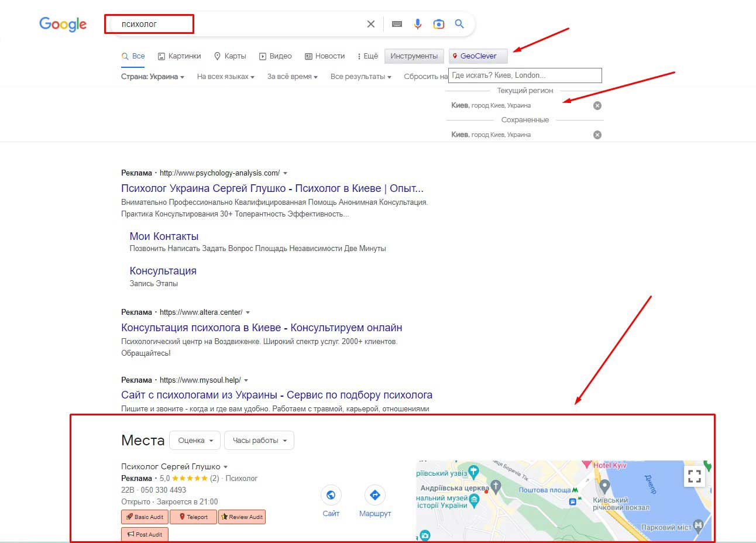This screenshot has width=756, height=543.
Task: Open search by image with the camera icon
Action: 439,24
